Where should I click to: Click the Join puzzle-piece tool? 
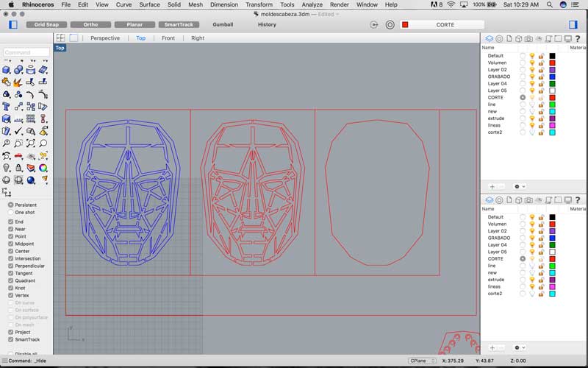pyautogui.click(x=7, y=82)
